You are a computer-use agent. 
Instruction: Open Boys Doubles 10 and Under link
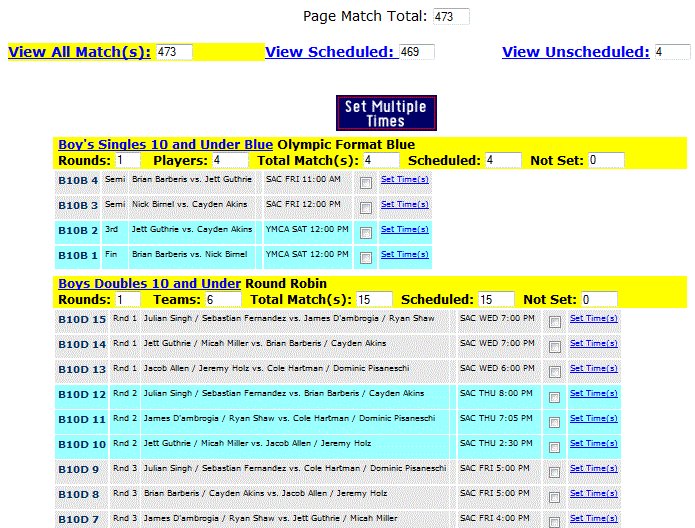pos(149,284)
